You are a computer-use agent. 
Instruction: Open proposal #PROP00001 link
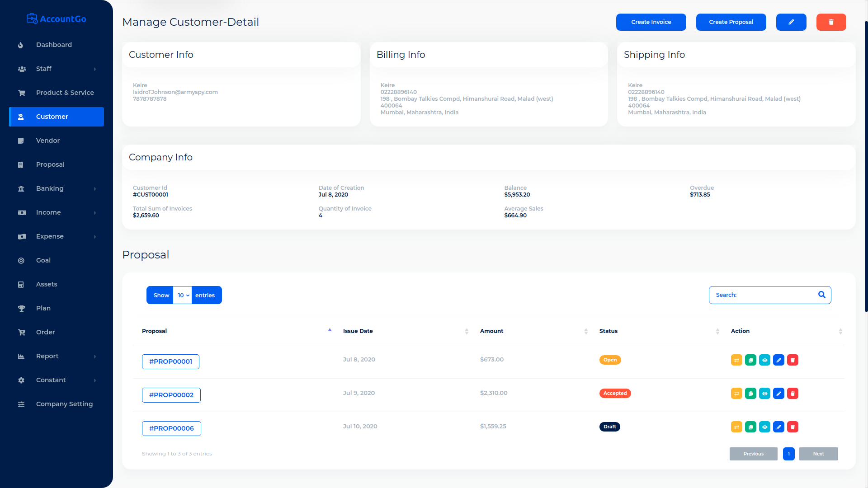[x=170, y=361]
